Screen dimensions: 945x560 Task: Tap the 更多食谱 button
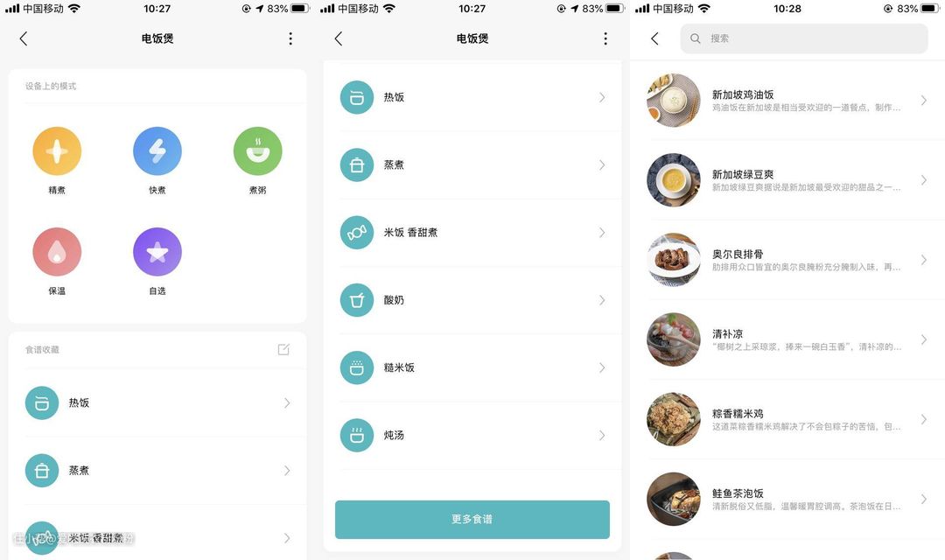(472, 519)
